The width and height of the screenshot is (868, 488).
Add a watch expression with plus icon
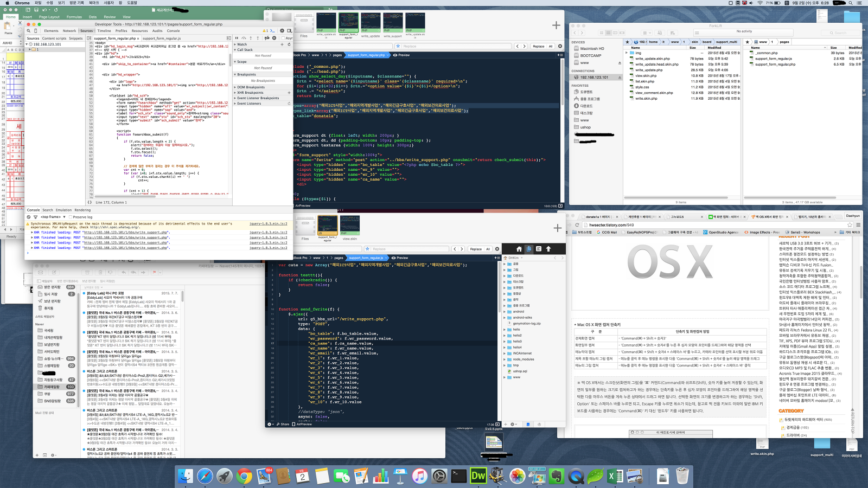[x=282, y=44]
